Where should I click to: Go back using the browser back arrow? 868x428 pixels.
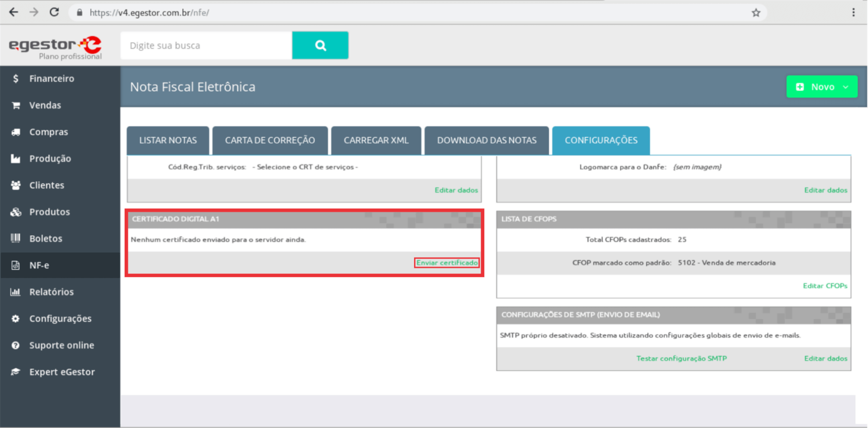14,12
